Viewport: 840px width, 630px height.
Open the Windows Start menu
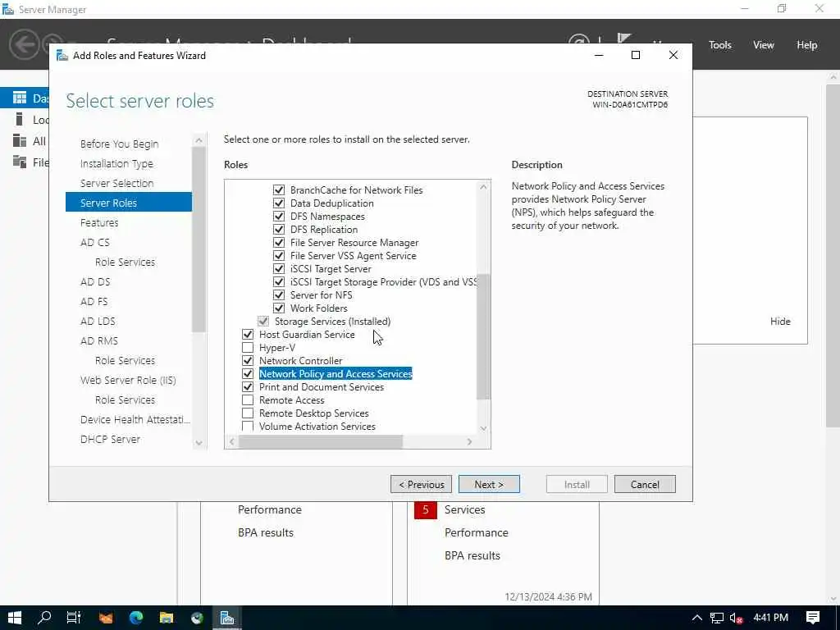15,618
